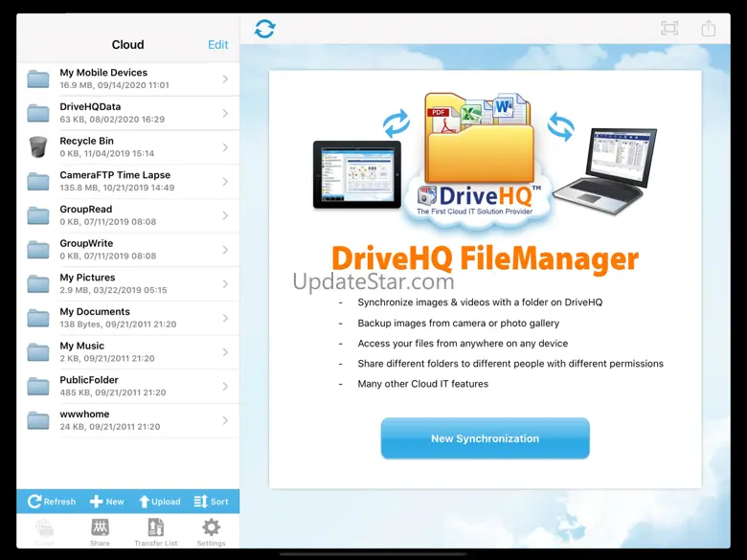The image size is (747, 560).
Task: Create a New item
Action: (106, 502)
